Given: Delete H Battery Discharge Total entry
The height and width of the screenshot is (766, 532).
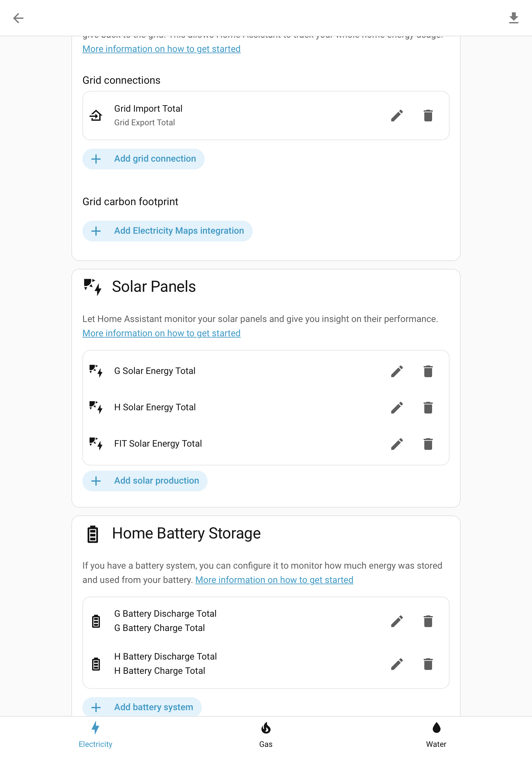Looking at the screenshot, I should click(428, 664).
